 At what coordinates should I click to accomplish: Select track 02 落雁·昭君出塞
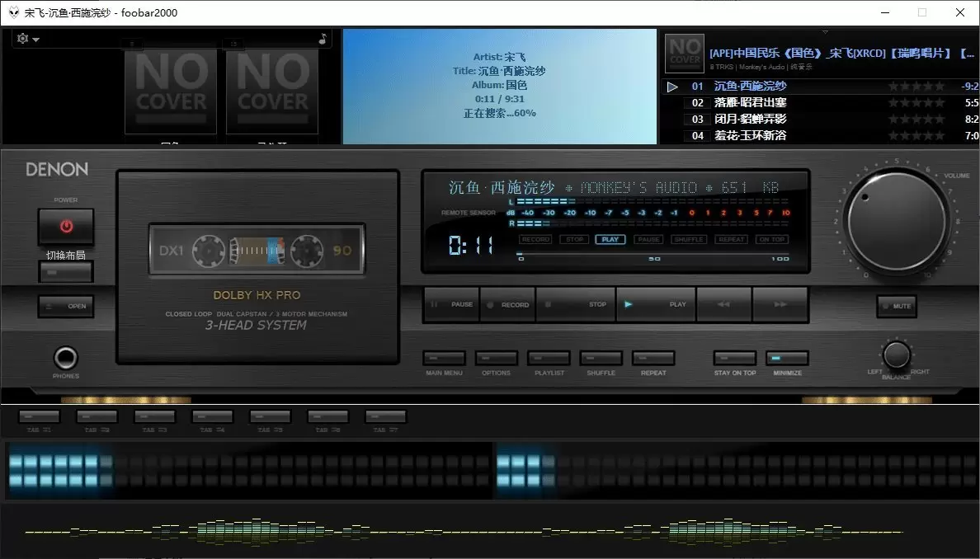click(820, 102)
